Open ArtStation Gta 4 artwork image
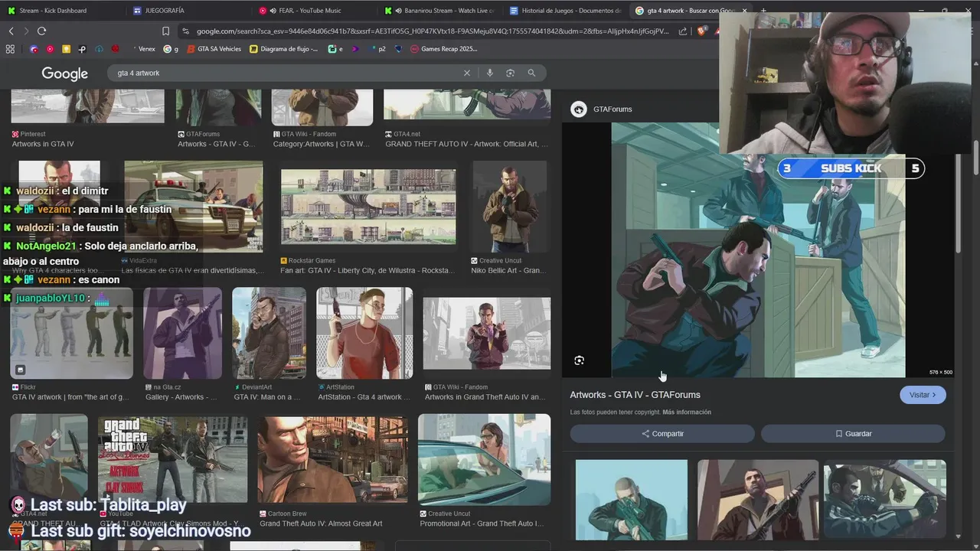Image resolution: width=980 pixels, height=551 pixels. (x=364, y=333)
